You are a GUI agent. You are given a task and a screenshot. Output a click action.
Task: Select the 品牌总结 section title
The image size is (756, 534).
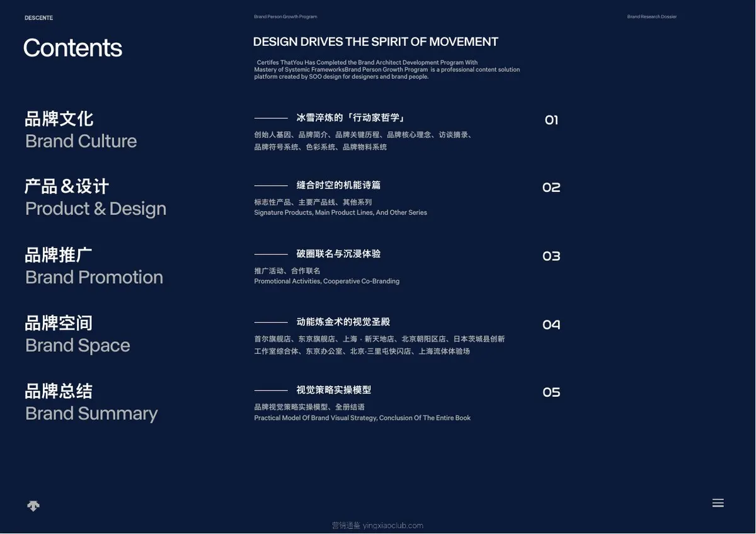coord(59,391)
